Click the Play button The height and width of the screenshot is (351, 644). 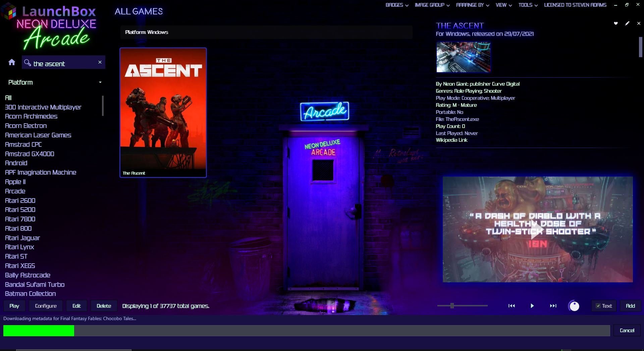[x=14, y=306]
